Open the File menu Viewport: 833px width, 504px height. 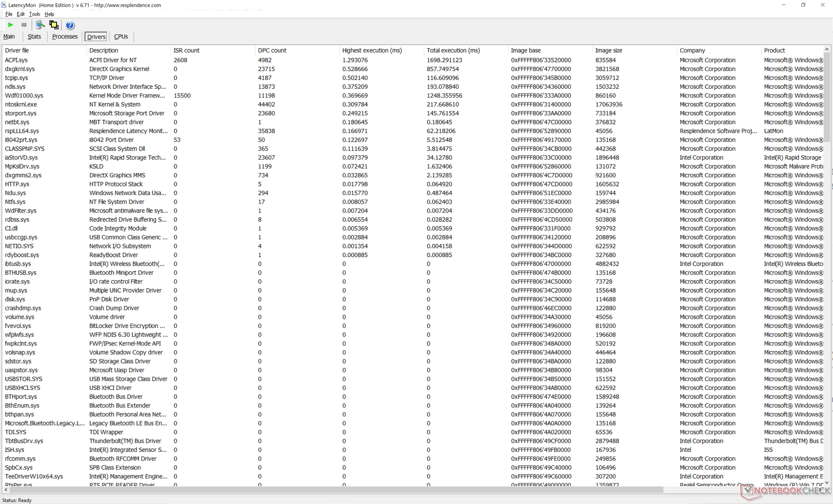coord(9,14)
